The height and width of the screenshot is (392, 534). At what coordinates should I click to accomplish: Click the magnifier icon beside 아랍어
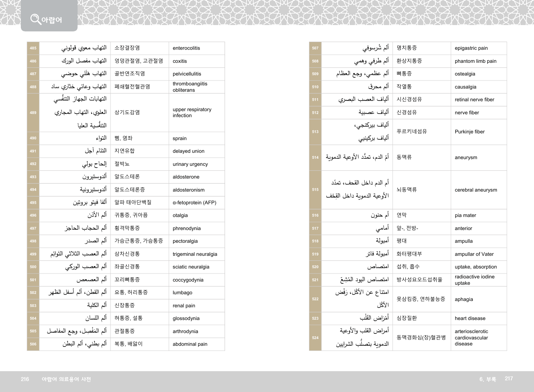coord(35,19)
